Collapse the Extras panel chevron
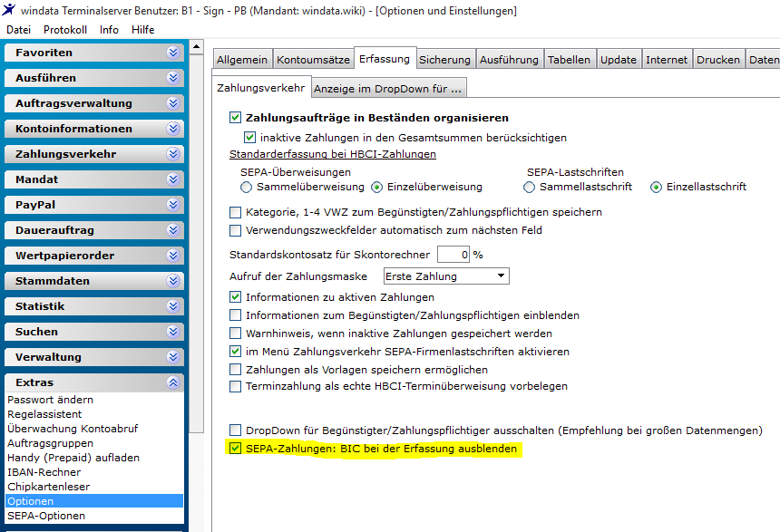Image resolution: width=780 pixels, height=532 pixels. 173,382
